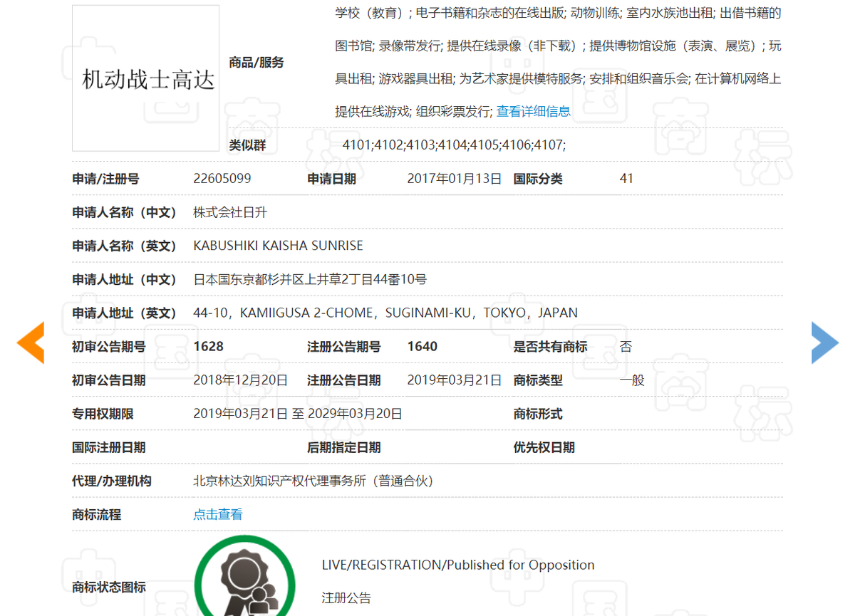This screenshot has width=855, height=616.
Task: Click the orange previous-page arrow
Action: coord(31,343)
